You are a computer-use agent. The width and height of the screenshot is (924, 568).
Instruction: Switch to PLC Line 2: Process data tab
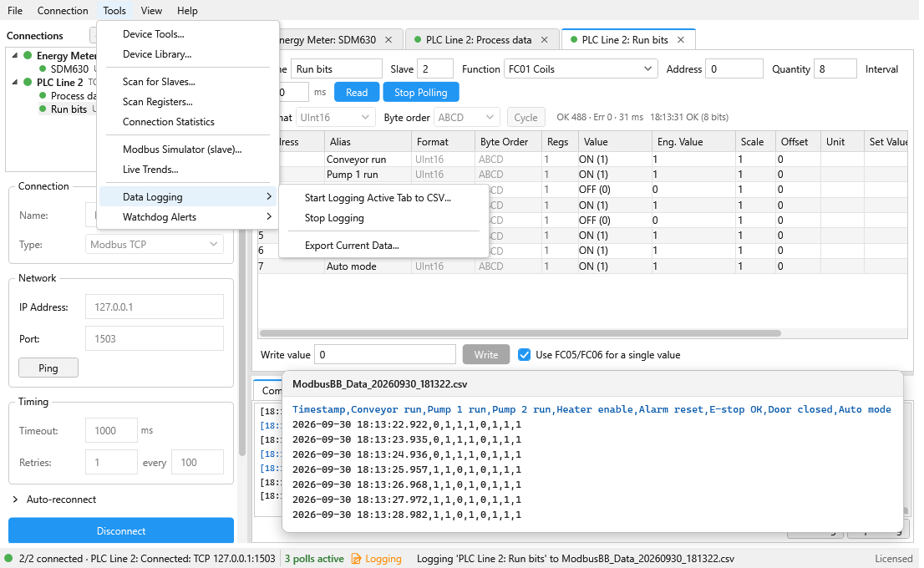pyautogui.click(x=479, y=39)
